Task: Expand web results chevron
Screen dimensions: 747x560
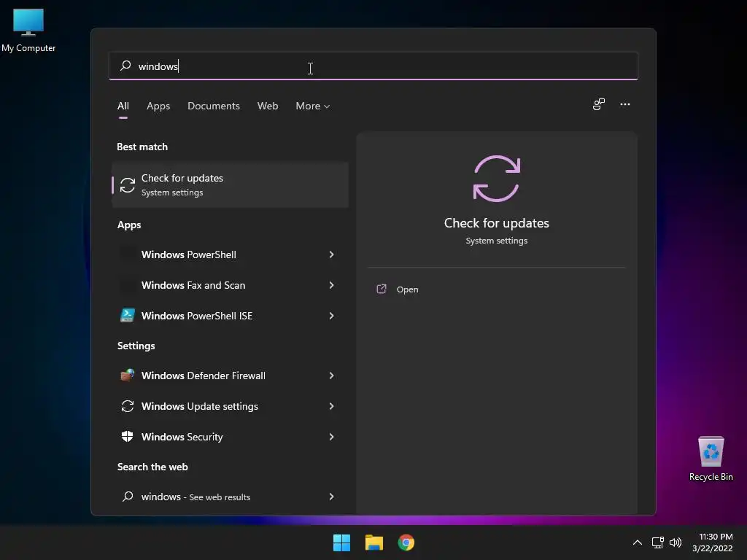Action: tap(332, 497)
